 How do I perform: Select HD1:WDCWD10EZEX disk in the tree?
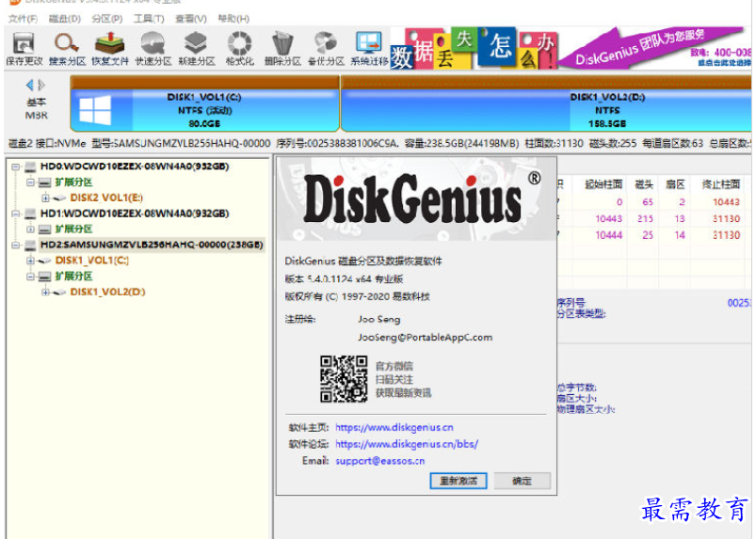pos(135,214)
